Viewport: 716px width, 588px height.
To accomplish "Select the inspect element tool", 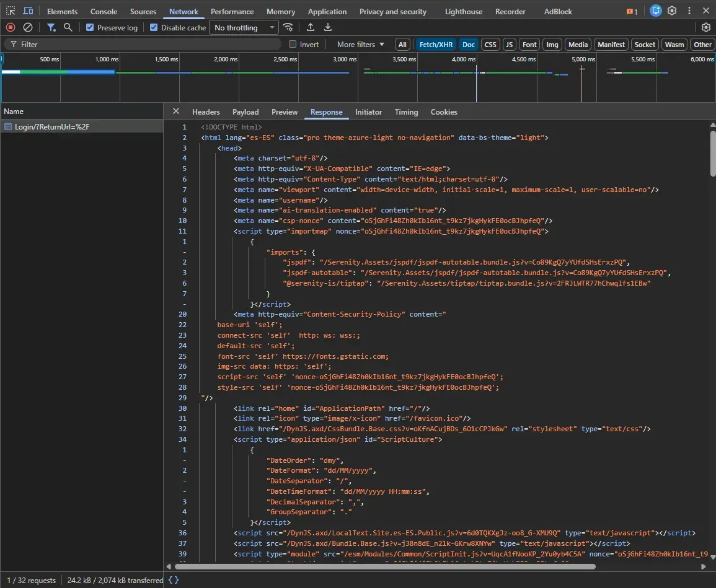I will point(9,11).
